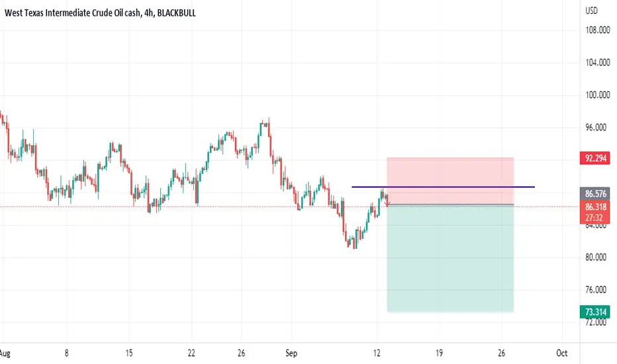Select the 4h timeframe label
Viewport: 617px width, 364px height.
coord(149,13)
